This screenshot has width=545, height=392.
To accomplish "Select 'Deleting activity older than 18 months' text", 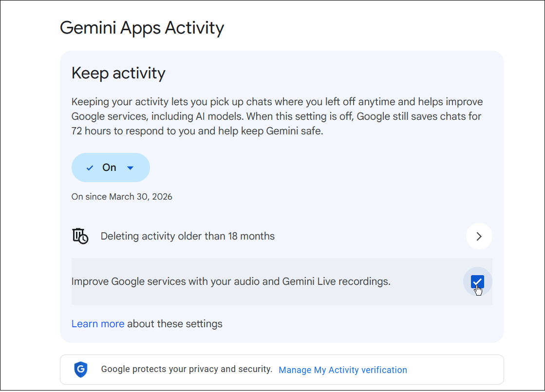I will coord(188,236).
